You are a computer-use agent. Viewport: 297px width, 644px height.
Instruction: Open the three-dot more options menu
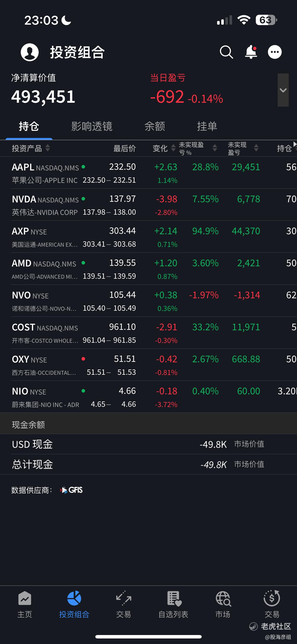pyautogui.click(x=274, y=52)
